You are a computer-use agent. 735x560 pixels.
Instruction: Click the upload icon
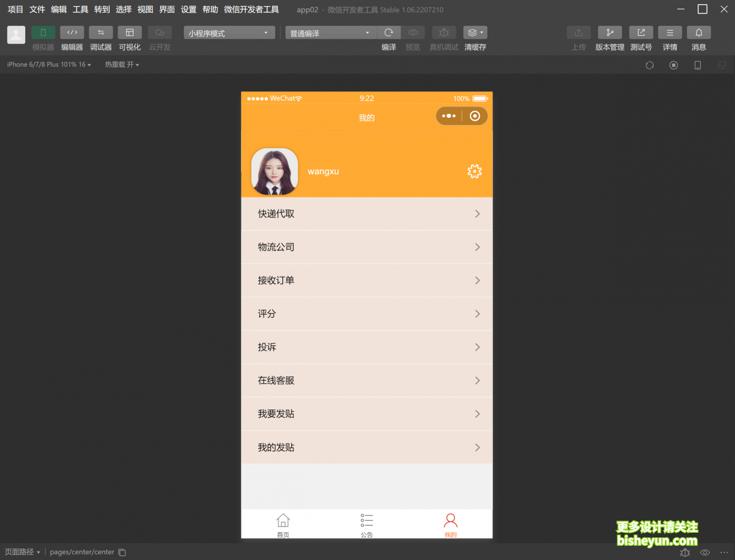tap(579, 33)
